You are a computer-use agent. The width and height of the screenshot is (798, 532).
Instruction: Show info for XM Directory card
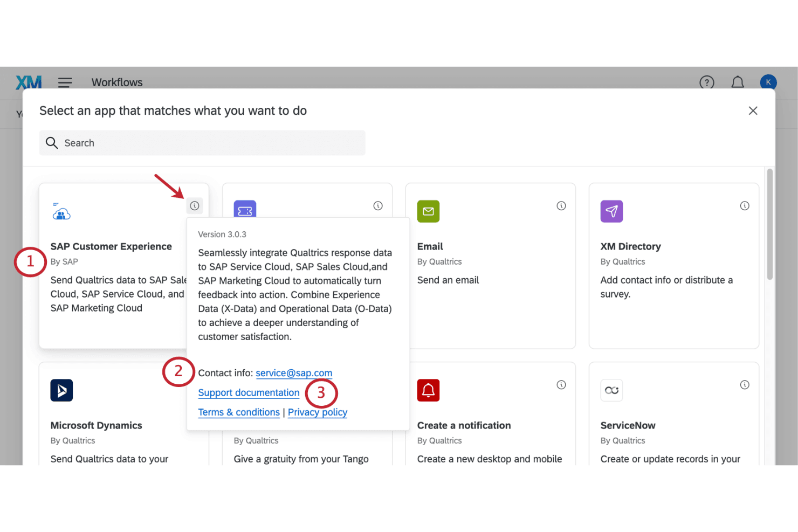(745, 206)
